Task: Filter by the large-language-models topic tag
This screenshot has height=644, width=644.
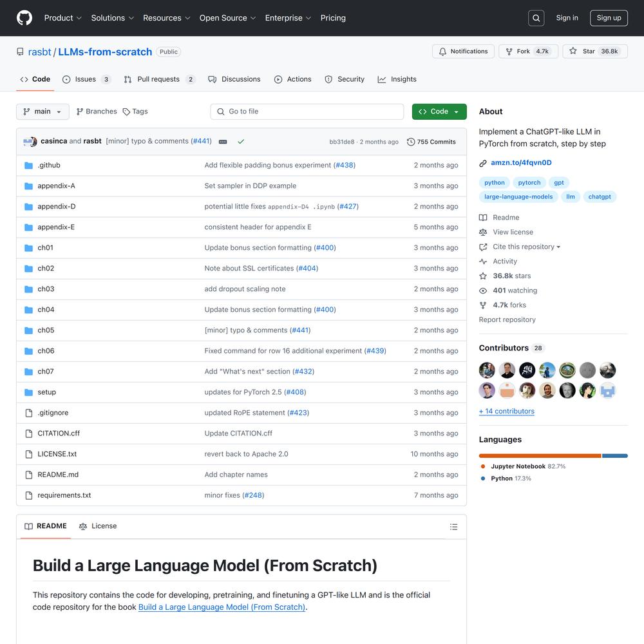Action: (518, 196)
